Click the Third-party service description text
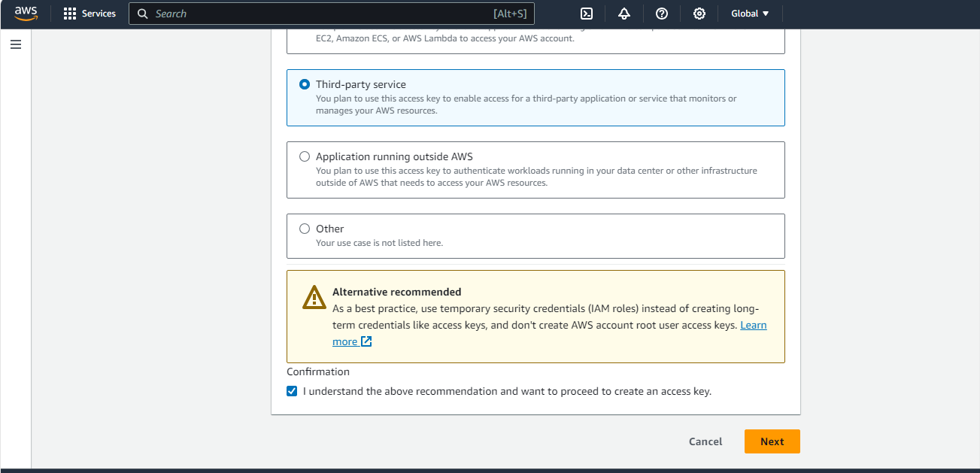Screen dimensions: 980x473 click(x=526, y=105)
